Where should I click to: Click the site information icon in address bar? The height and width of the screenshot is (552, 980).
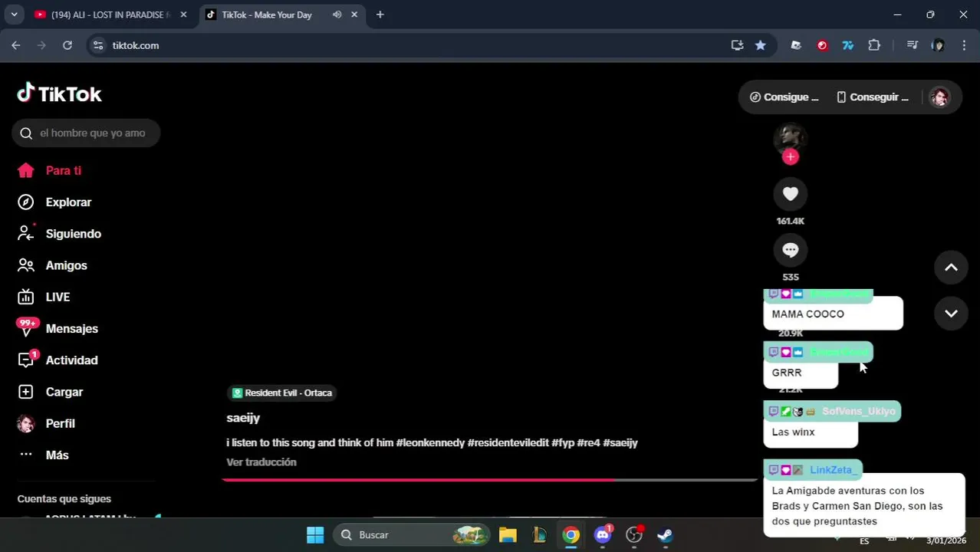97,45
